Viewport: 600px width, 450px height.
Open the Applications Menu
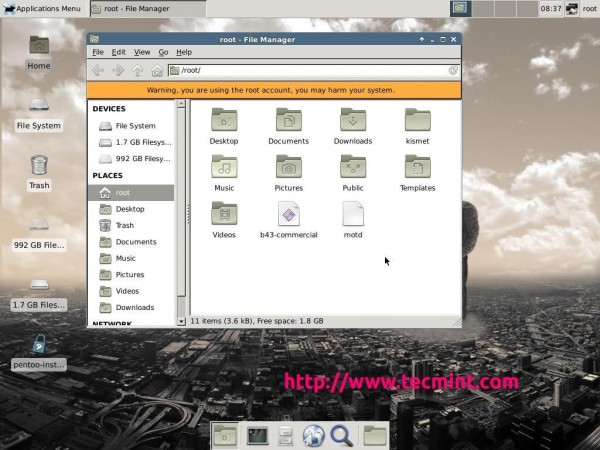pyautogui.click(x=42, y=8)
